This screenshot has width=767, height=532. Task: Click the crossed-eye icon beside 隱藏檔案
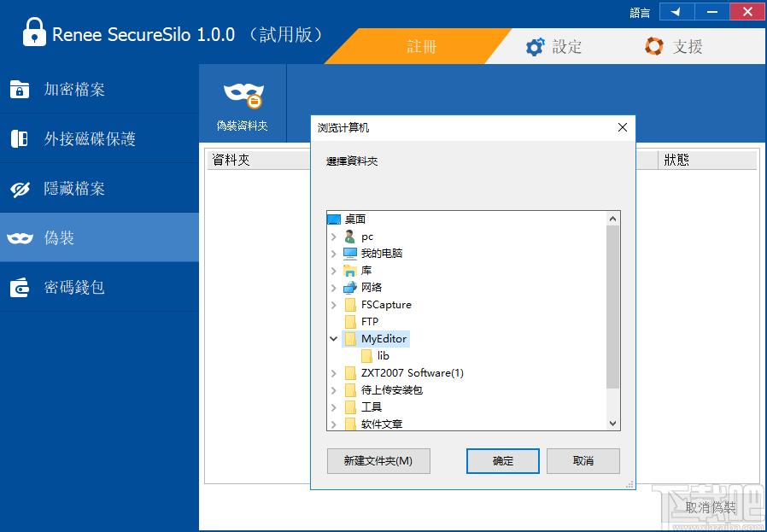point(20,190)
